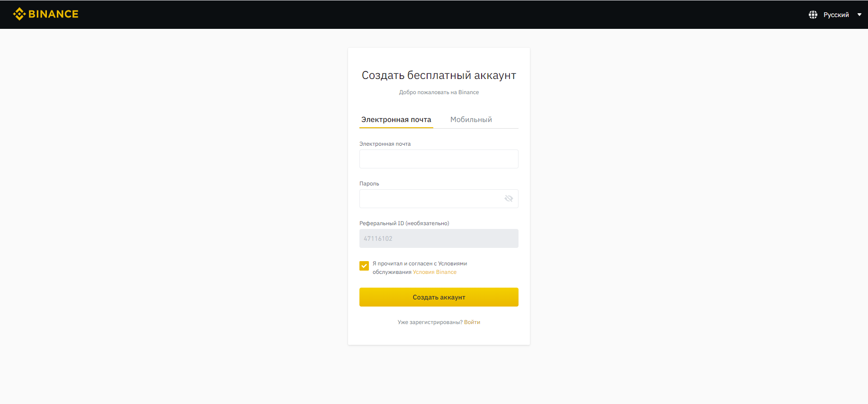This screenshot has height=404, width=868.
Task: Click the Создать бесплатный аккаунт heading
Action: (x=439, y=75)
